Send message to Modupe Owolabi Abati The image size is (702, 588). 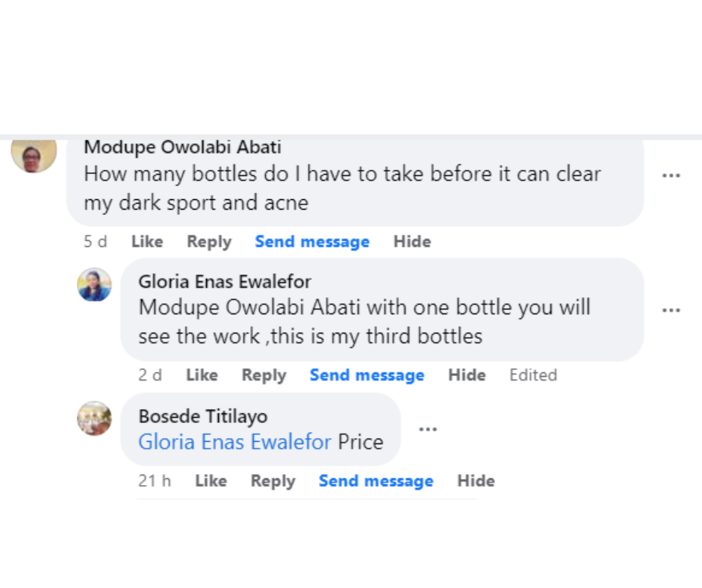(312, 242)
